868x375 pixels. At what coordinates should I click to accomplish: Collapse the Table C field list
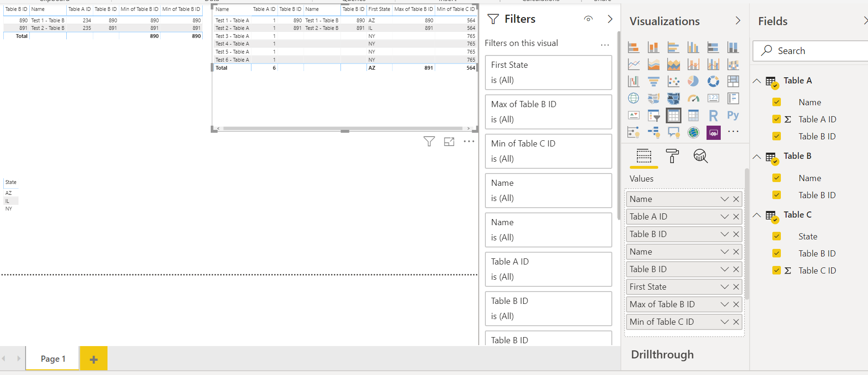[x=757, y=215]
